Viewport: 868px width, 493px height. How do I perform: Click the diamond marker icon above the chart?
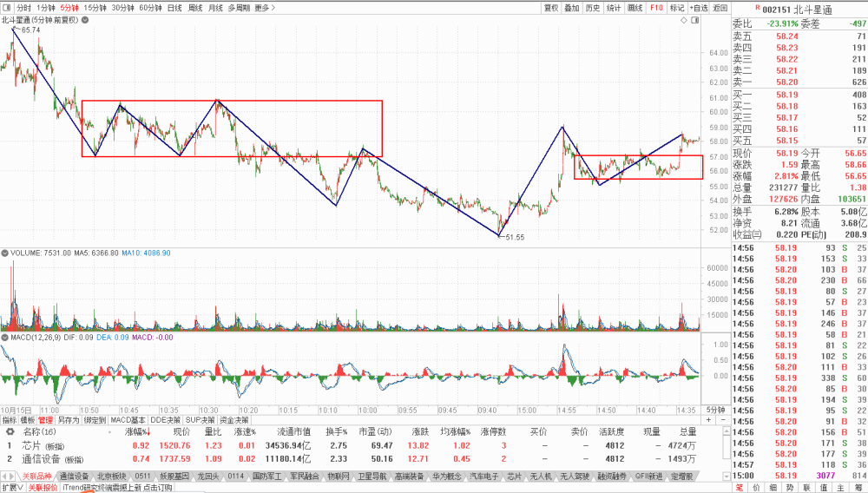coord(684,20)
